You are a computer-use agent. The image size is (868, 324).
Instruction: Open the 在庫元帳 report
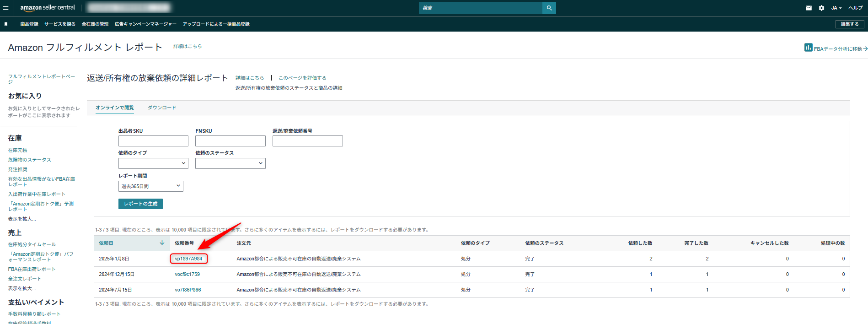coord(17,150)
